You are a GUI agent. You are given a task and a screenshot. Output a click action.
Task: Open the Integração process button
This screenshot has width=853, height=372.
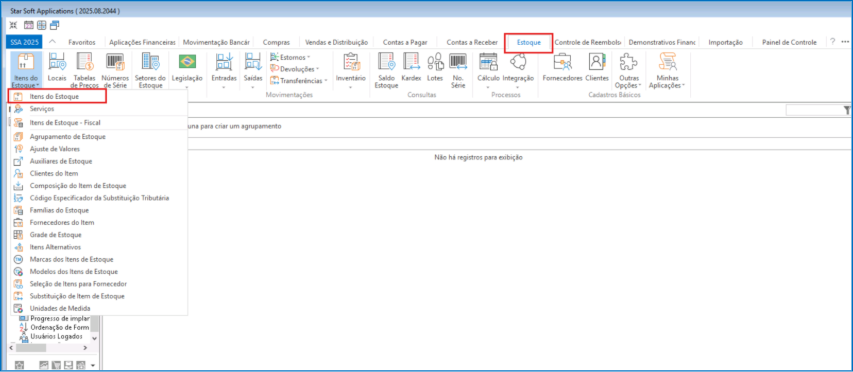pyautogui.click(x=518, y=69)
